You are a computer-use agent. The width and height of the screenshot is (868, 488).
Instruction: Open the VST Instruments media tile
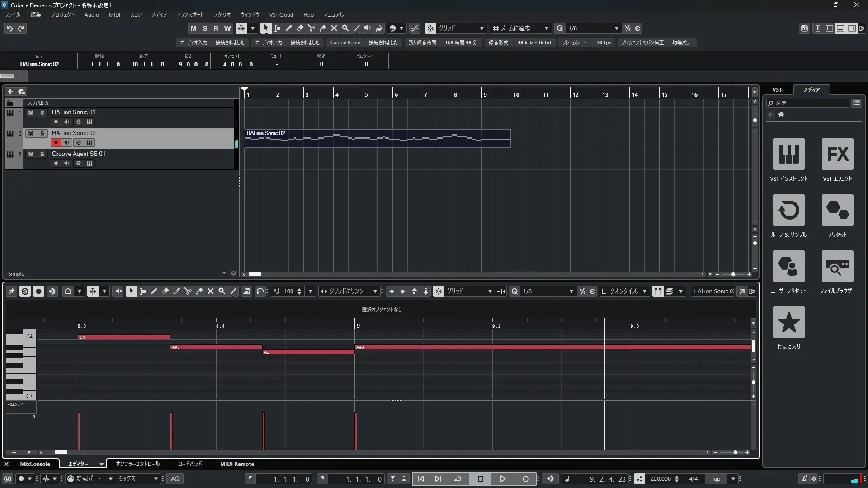pyautogui.click(x=788, y=155)
